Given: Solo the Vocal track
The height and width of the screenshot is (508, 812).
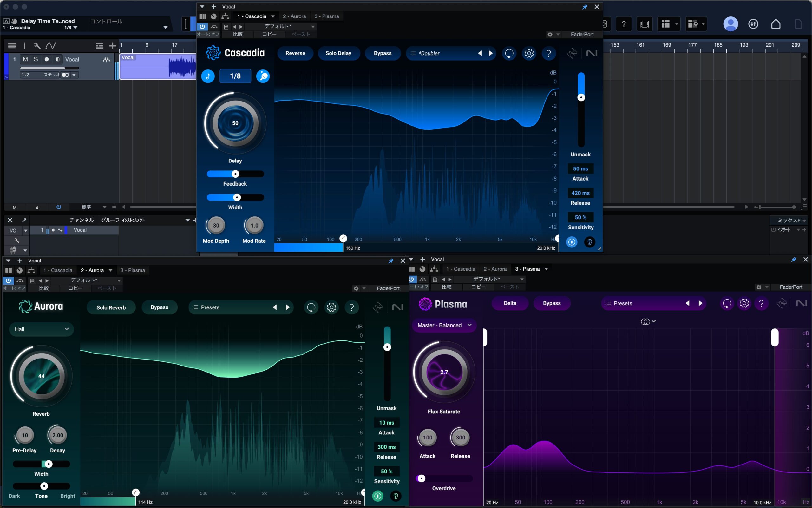Looking at the screenshot, I should [x=36, y=59].
